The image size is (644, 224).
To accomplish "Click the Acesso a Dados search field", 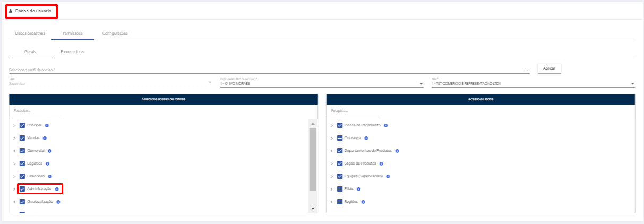I will pos(354,111).
